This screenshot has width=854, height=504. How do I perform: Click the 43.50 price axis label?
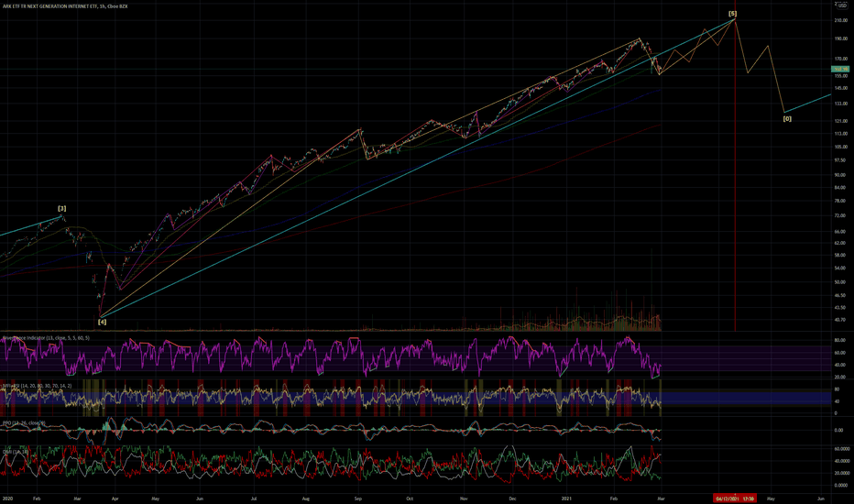click(x=840, y=309)
